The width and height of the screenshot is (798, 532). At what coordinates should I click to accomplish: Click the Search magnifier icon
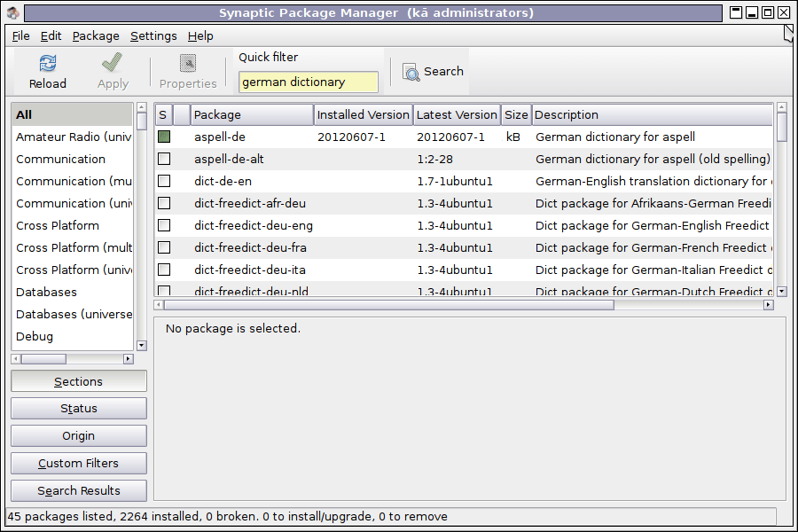pyautogui.click(x=411, y=72)
